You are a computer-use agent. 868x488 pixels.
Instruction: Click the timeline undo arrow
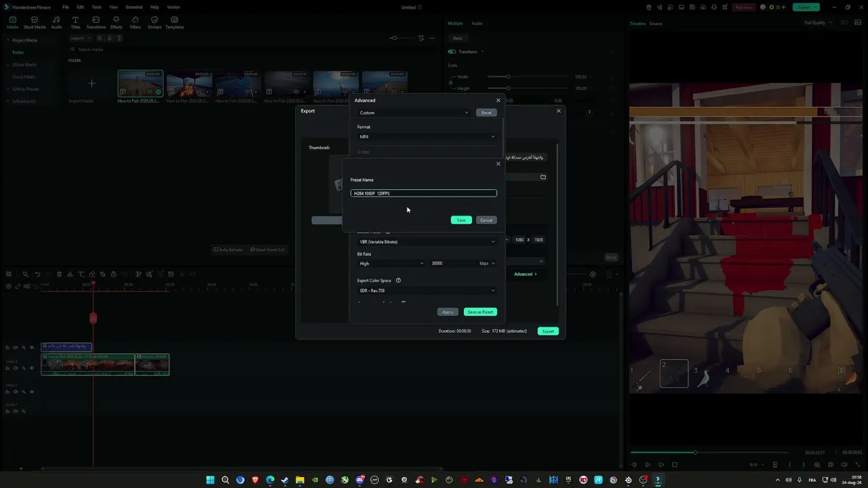coord(37,274)
